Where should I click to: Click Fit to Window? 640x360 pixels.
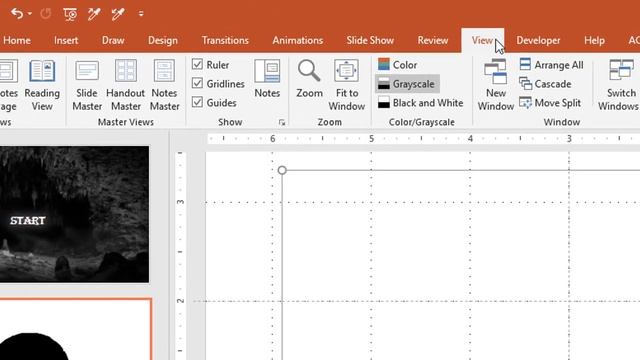347,85
